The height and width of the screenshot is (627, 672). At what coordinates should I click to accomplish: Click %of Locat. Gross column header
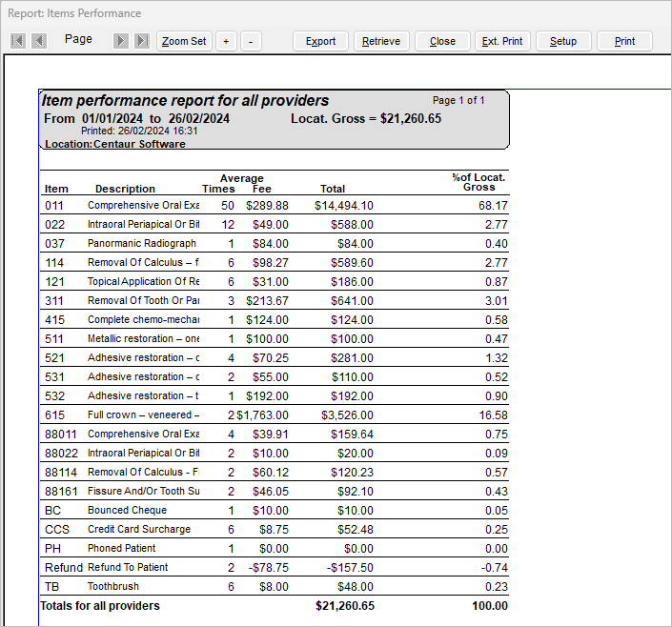coord(479,182)
